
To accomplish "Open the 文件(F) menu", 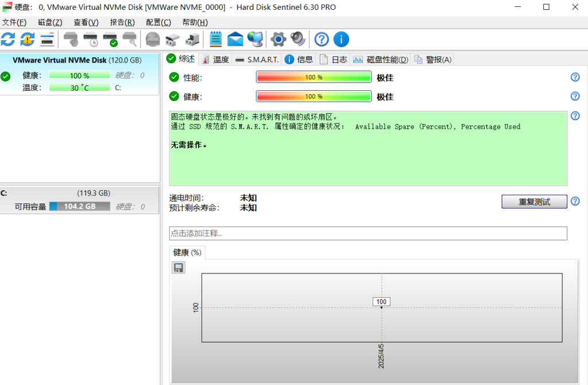I will [14, 22].
